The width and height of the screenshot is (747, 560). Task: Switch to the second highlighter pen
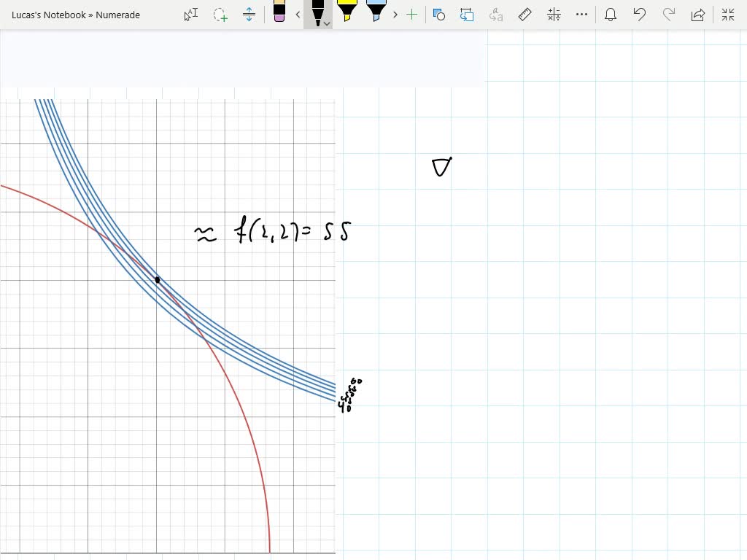tap(376, 13)
